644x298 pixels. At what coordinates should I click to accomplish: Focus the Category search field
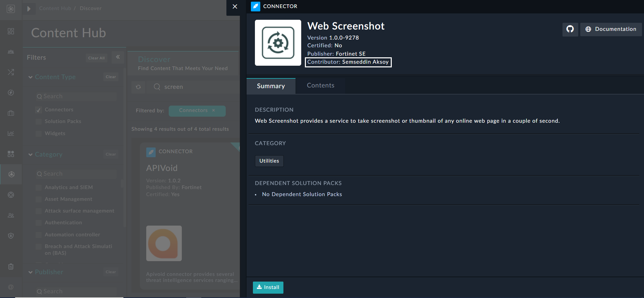click(76, 174)
